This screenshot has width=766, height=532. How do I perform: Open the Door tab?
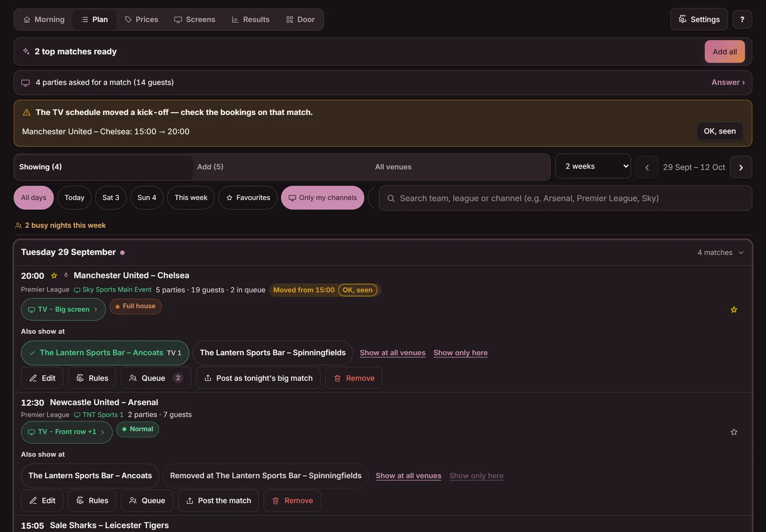click(300, 20)
